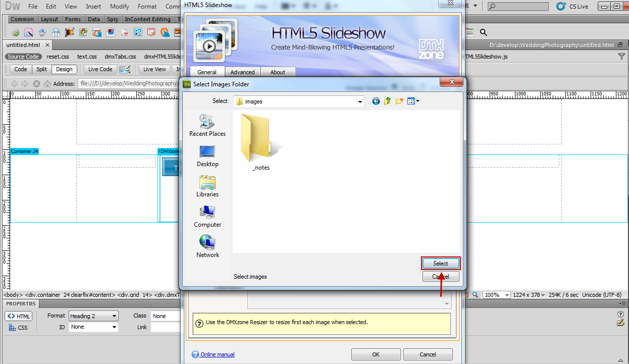Switch to the Advanced tab
The width and height of the screenshot is (629, 364).
243,72
